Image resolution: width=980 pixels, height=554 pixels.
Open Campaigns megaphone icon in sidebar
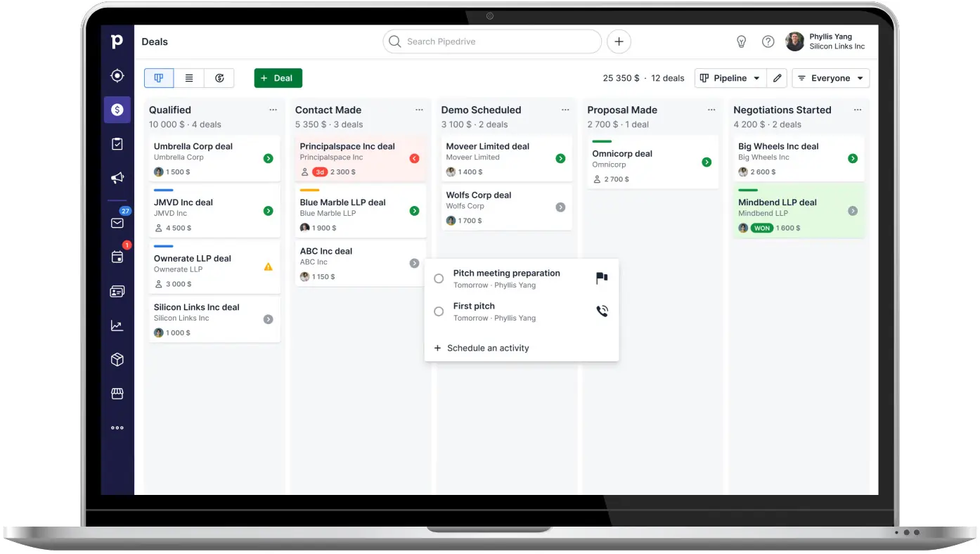117,179
